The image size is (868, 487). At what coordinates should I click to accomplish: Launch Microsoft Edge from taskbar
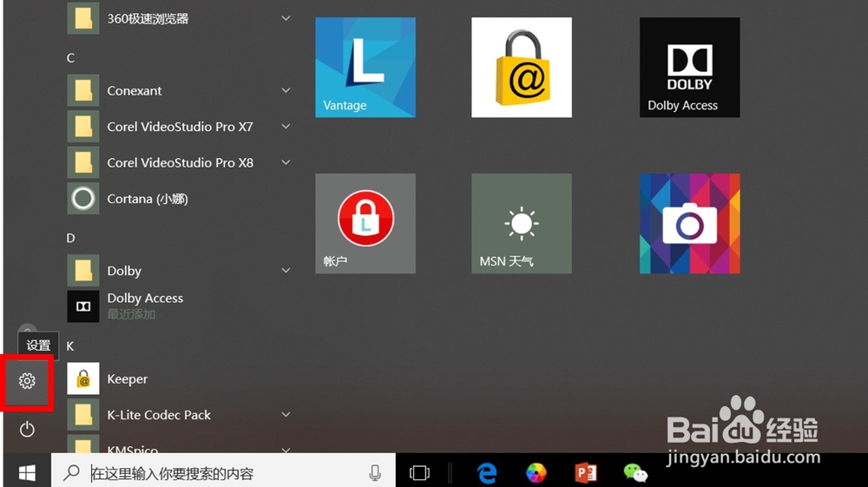pyautogui.click(x=487, y=472)
